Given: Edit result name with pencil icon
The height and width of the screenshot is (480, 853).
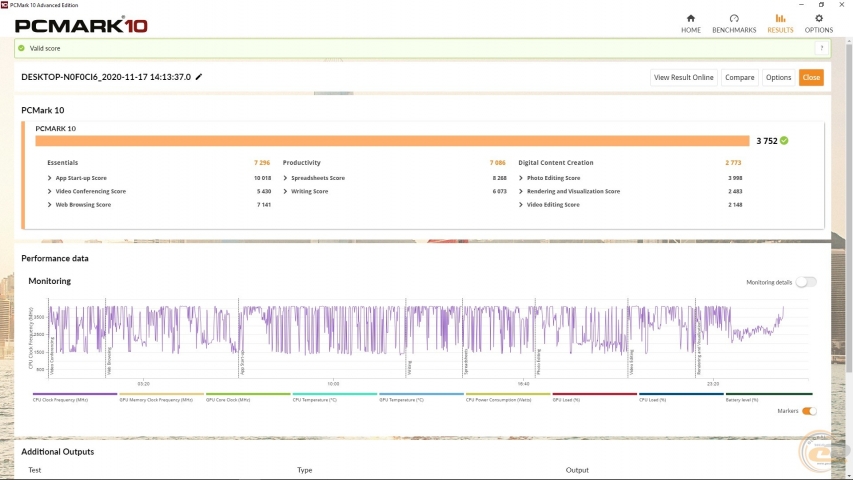Looking at the screenshot, I should 199,77.
